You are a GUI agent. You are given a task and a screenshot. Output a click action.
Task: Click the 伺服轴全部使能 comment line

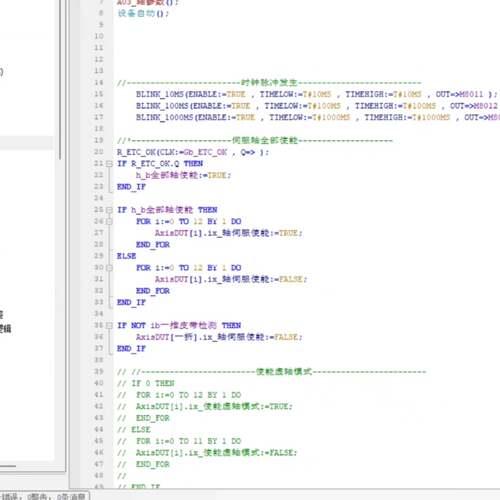(x=255, y=141)
